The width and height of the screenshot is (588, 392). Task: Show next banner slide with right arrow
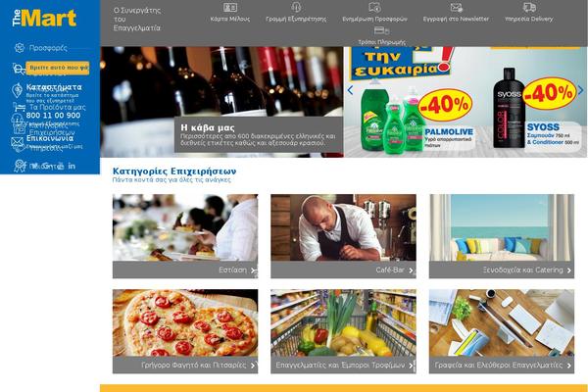(580, 90)
